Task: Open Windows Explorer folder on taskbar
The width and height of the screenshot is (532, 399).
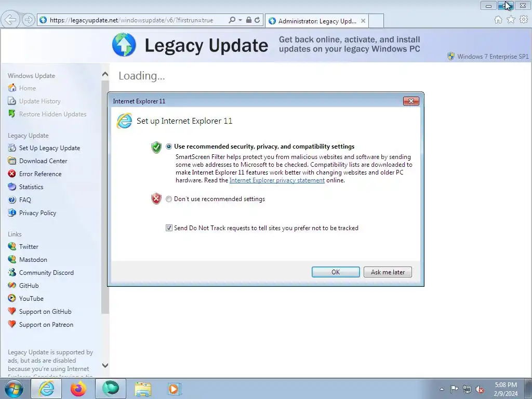Action: pyautogui.click(x=143, y=389)
